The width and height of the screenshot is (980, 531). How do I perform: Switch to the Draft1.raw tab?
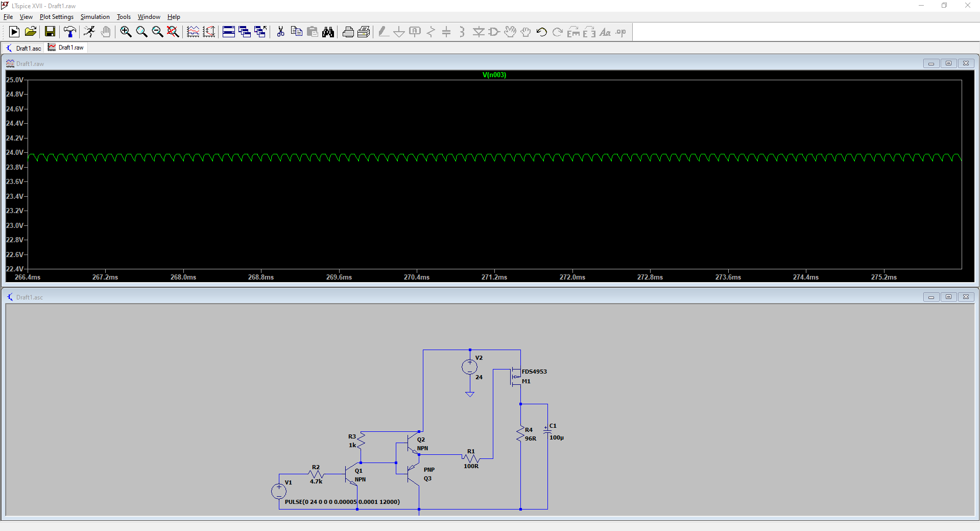coord(66,48)
